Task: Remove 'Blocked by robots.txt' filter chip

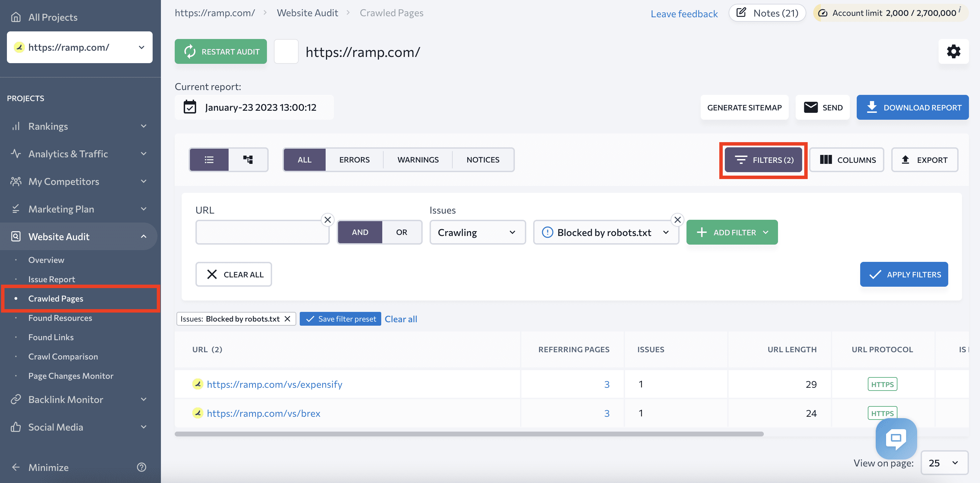Action: pyautogui.click(x=288, y=319)
